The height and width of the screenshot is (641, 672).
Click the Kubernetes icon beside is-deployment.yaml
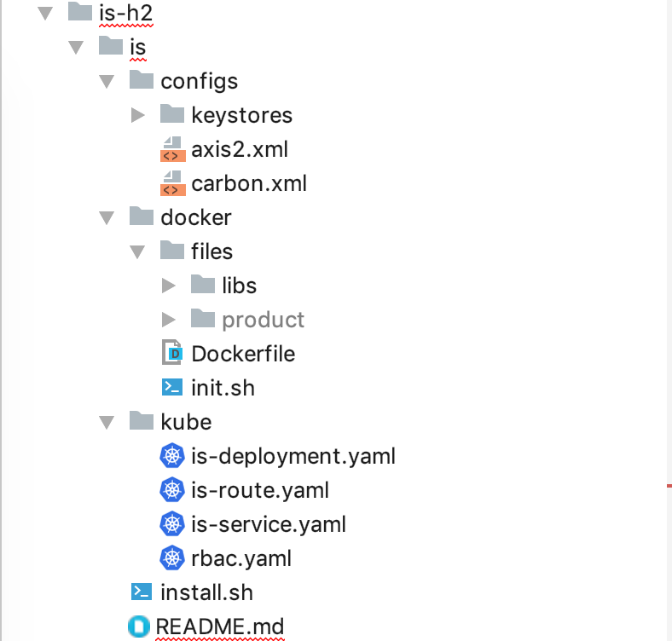coord(172,456)
